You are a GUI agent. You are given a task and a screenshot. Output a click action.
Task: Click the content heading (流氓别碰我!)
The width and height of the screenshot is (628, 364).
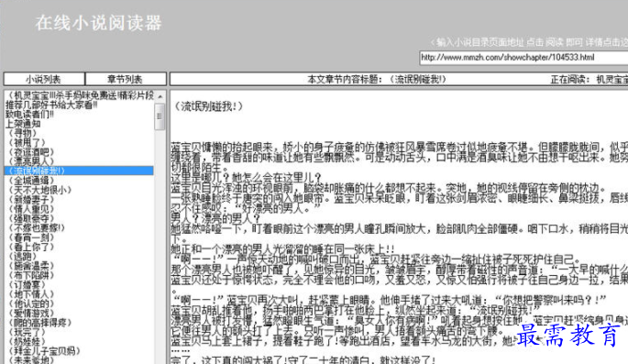pyautogui.click(x=209, y=106)
